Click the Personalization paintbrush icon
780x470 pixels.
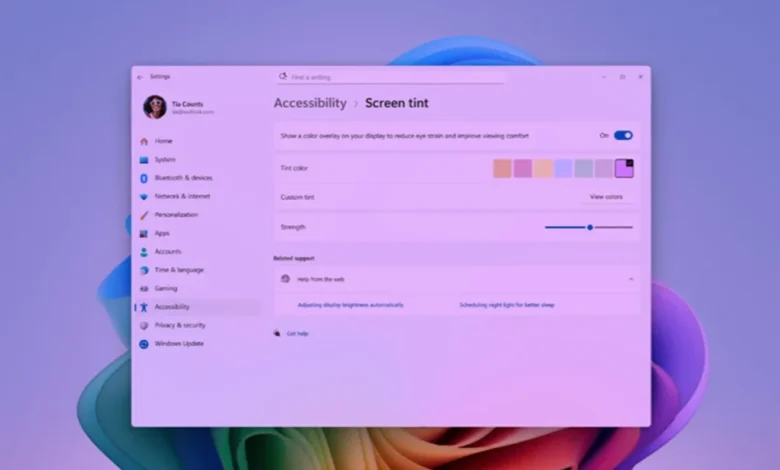pos(144,215)
